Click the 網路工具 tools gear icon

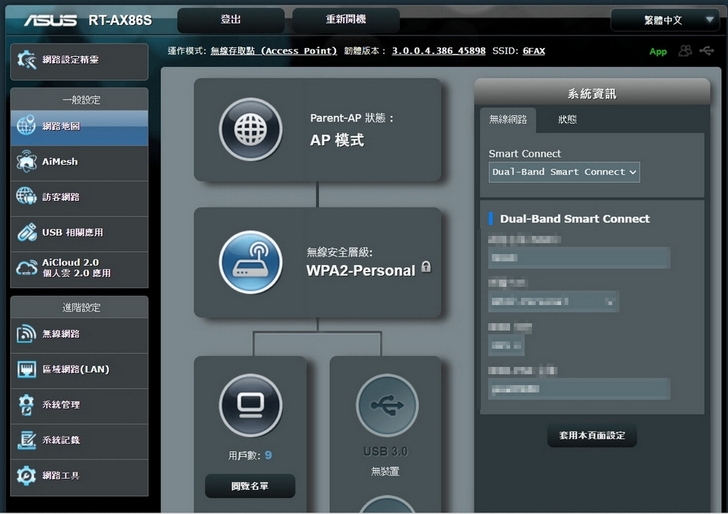click(26, 475)
